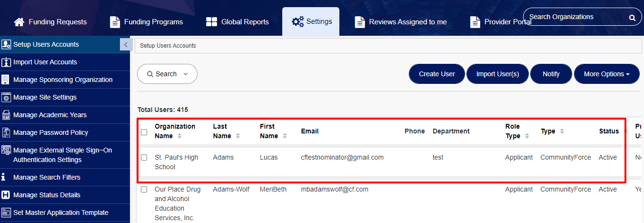
Task: Sort by Type column arrows
Action: (562, 131)
